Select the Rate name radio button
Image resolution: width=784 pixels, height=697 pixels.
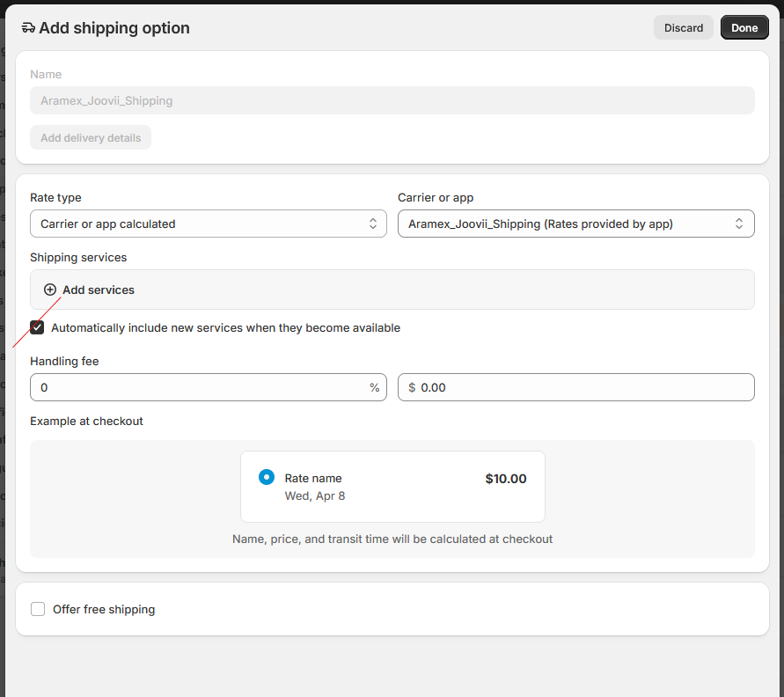point(267,477)
